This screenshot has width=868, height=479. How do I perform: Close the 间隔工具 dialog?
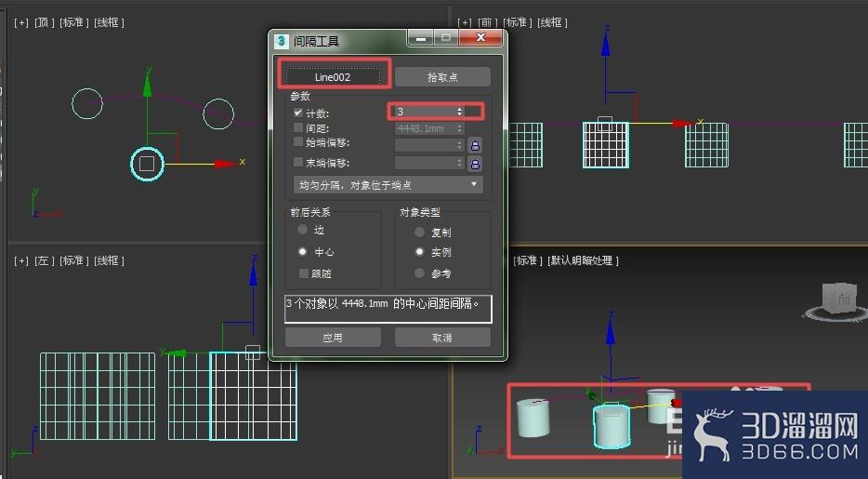click(x=480, y=37)
